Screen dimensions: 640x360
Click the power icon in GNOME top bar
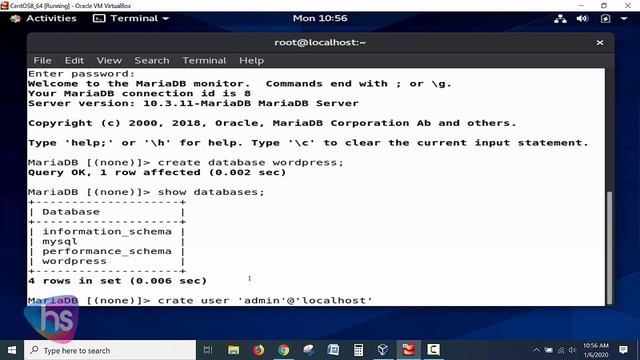click(x=605, y=19)
